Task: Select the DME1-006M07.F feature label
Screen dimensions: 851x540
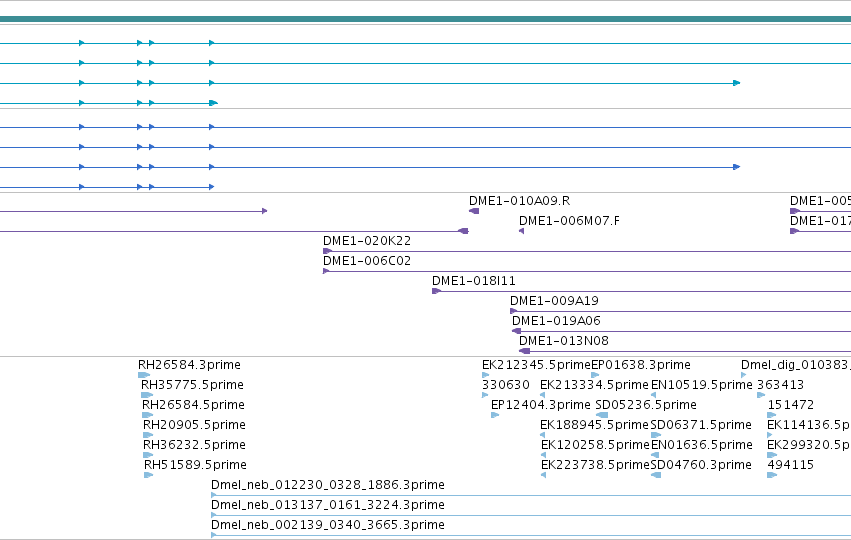Action: (x=569, y=221)
